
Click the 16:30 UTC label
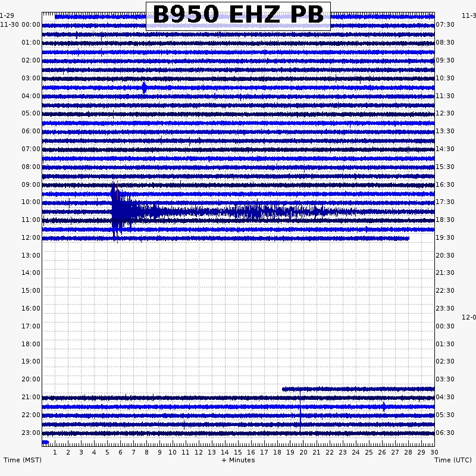tap(445, 184)
